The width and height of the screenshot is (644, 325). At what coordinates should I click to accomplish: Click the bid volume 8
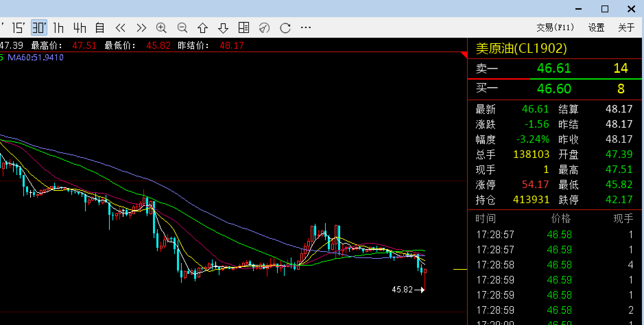(x=621, y=89)
